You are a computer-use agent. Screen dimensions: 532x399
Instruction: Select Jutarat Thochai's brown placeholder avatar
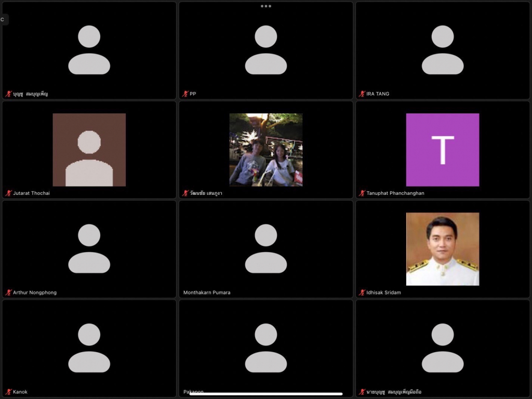coord(89,150)
